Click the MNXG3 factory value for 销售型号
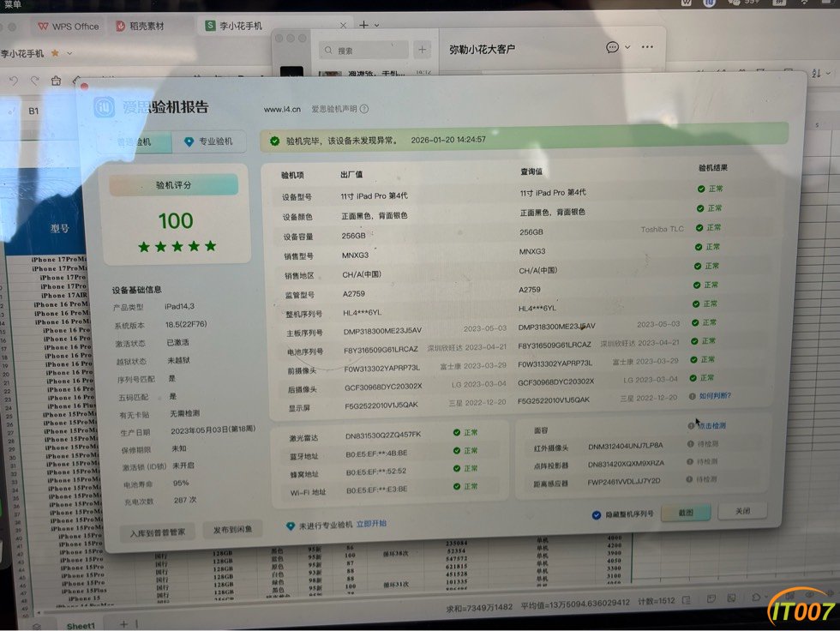 pyautogui.click(x=355, y=255)
